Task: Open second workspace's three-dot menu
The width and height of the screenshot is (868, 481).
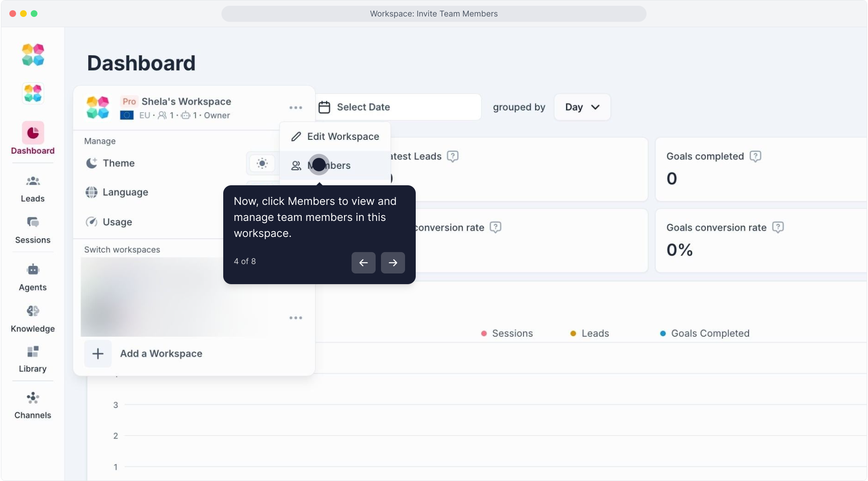Action: (295, 318)
